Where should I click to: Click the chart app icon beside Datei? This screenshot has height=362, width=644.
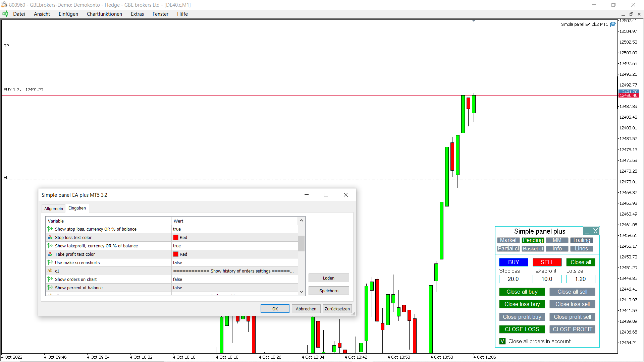pos(5,14)
